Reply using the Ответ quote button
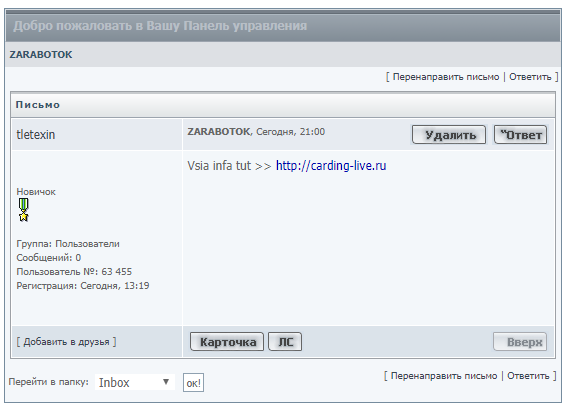 [x=521, y=135]
